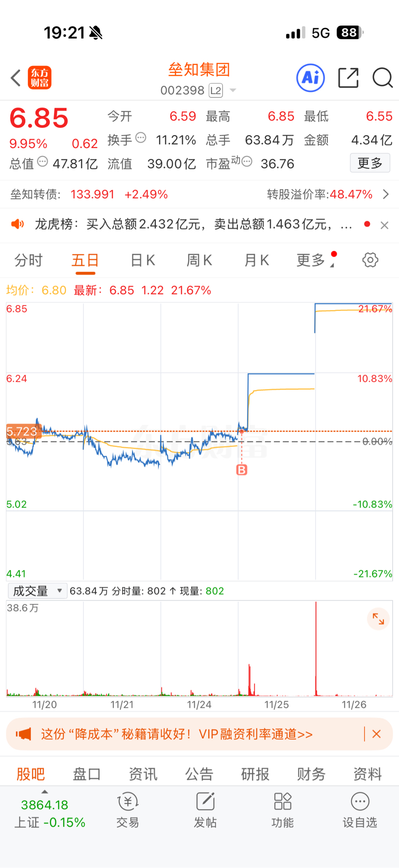Viewport: 399px width, 868px height.
Task: Dismiss the 龙虎榜 news ticker
Action: tap(384, 225)
